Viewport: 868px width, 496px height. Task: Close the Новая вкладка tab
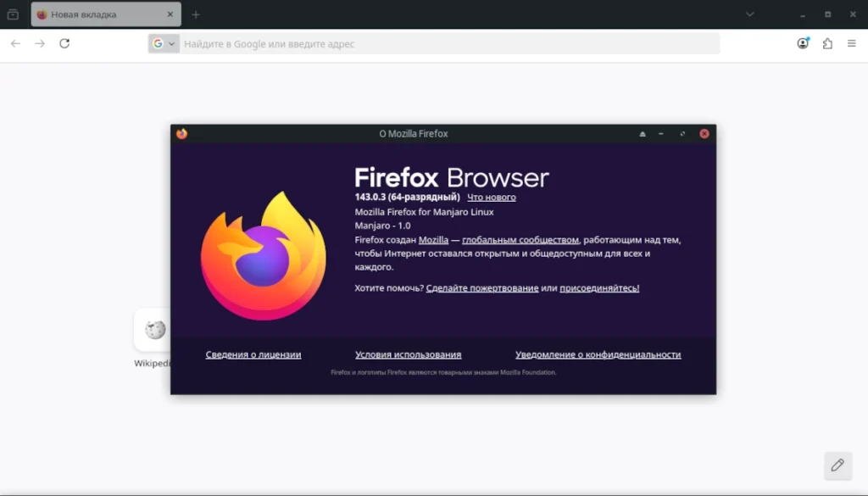point(170,14)
